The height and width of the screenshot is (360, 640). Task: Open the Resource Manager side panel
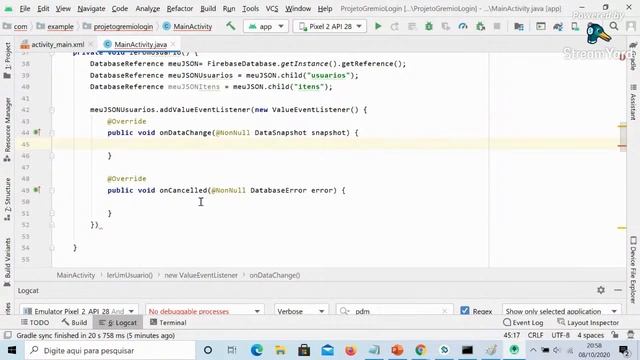(7, 129)
